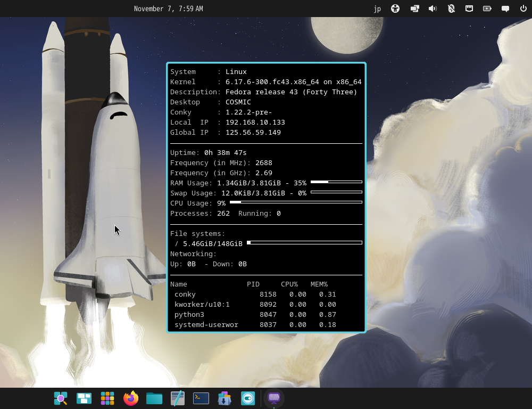Open the application library grid
Screen dimensions: 532x409
[x=107, y=398]
